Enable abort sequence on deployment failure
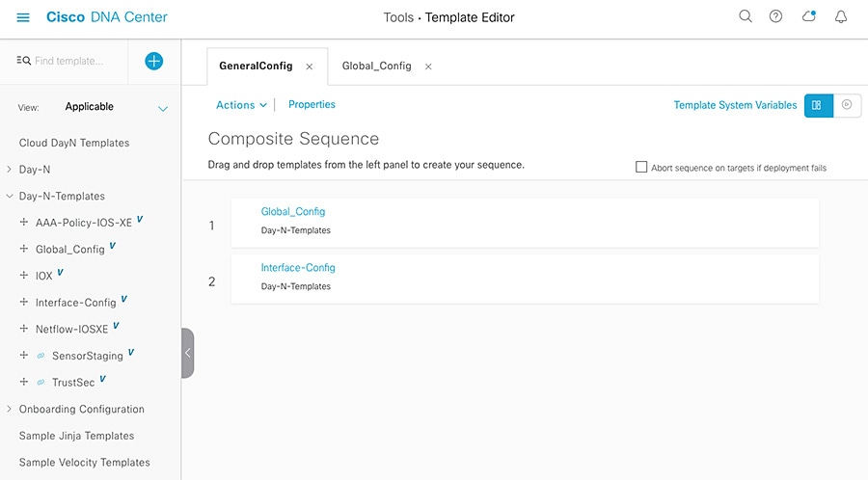Image resolution: width=868 pixels, height=480 pixels. 641,167
